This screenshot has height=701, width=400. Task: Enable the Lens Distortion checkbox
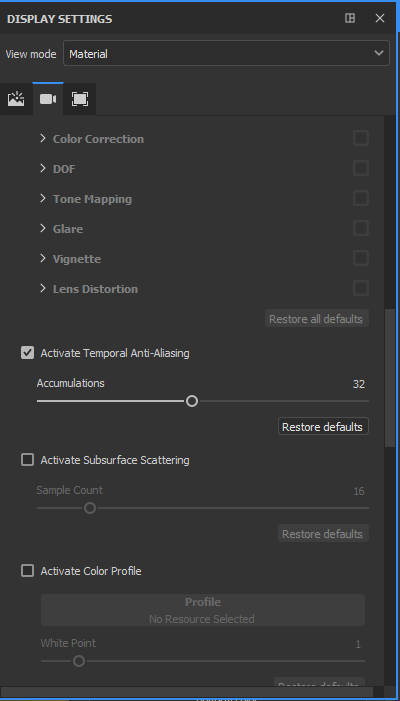pos(361,288)
